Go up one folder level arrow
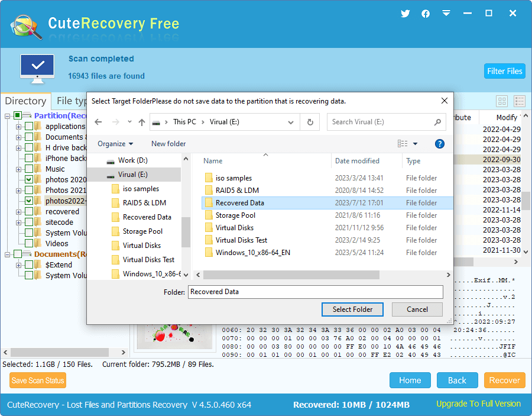The width and height of the screenshot is (532, 416). [142, 122]
